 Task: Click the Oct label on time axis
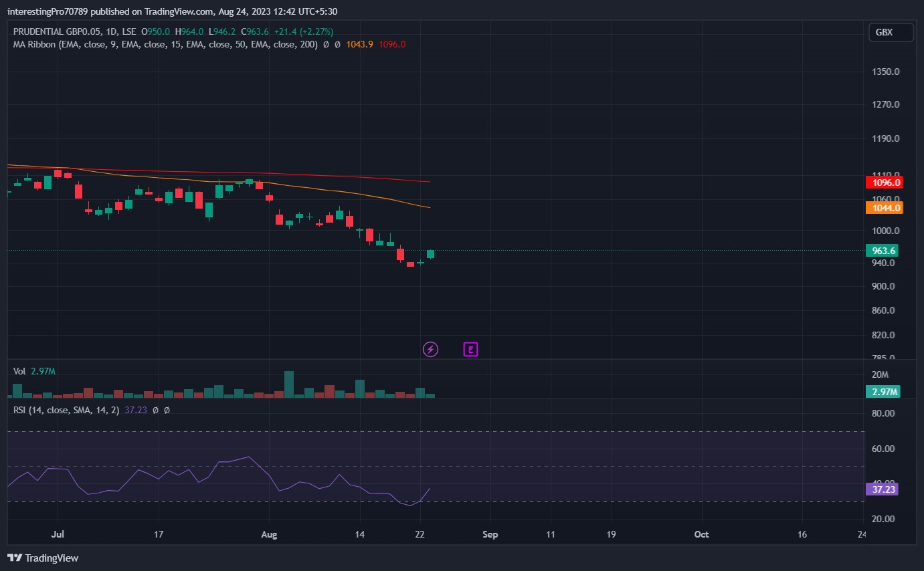701,535
